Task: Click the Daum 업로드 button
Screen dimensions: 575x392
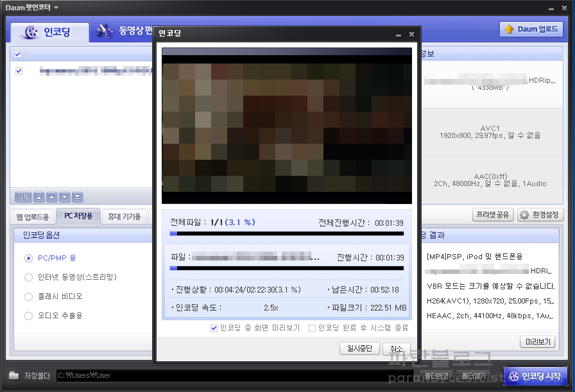Action: 531,29
